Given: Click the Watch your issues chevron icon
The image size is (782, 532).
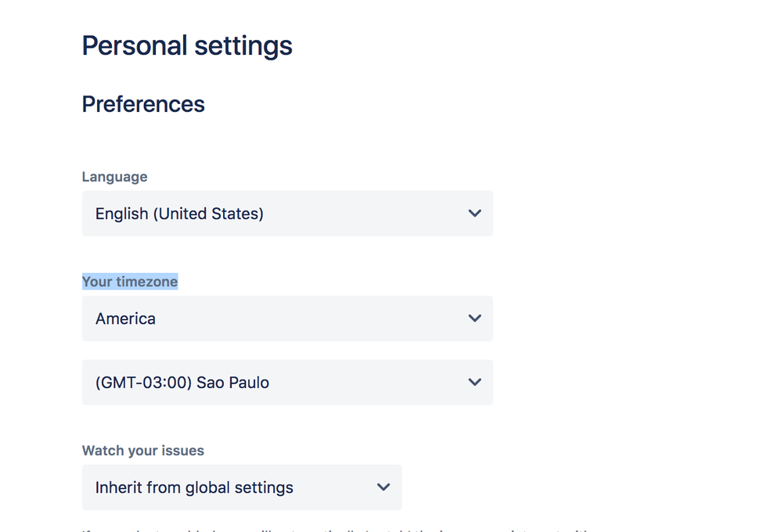Looking at the screenshot, I should click(383, 487).
